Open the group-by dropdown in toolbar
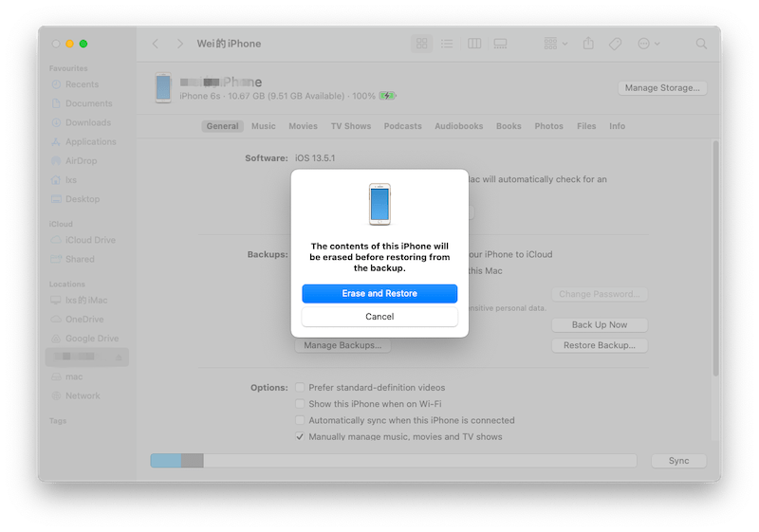The width and height of the screenshot is (759, 532). pos(555,44)
